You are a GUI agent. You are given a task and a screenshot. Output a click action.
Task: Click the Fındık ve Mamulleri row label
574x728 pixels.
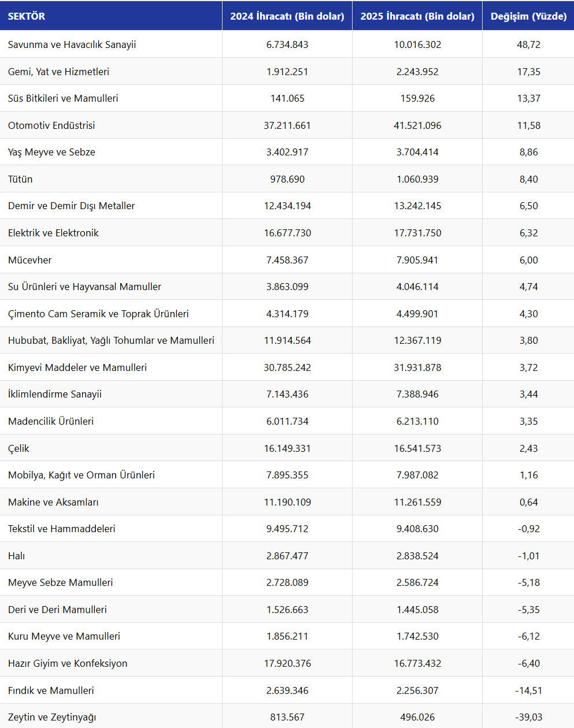coord(51,690)
